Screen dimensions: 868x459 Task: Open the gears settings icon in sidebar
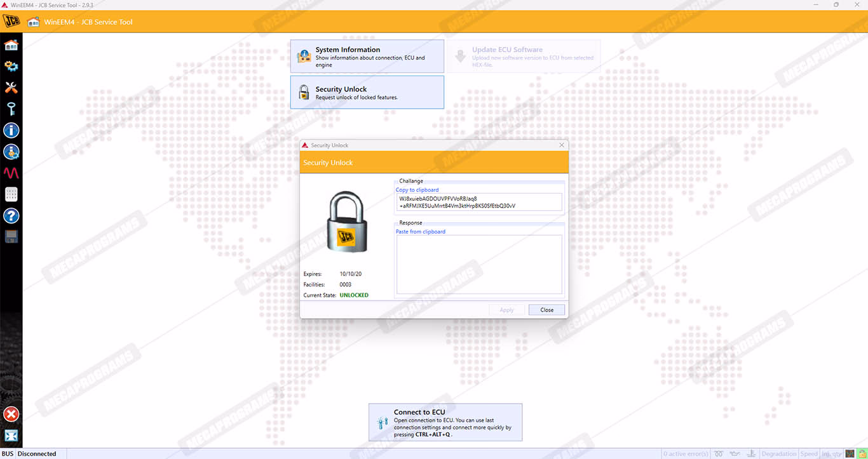coord(11,66)
